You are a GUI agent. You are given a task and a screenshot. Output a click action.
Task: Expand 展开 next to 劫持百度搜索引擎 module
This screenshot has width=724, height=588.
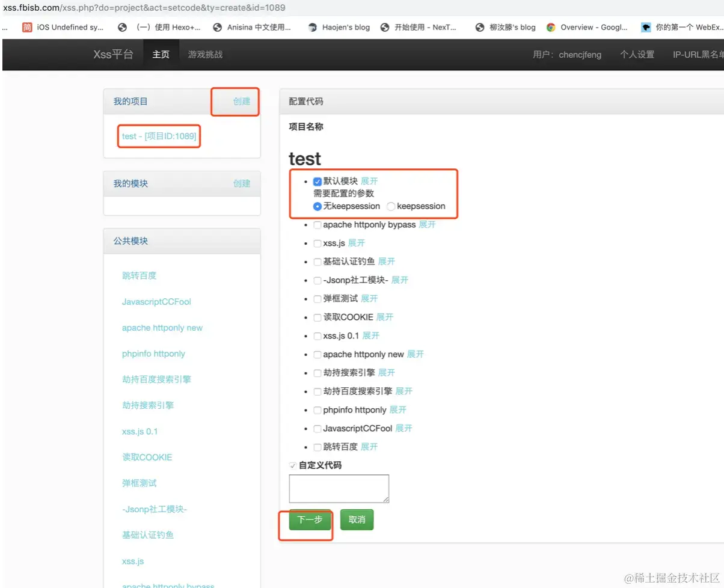click(x=404, y=391)
